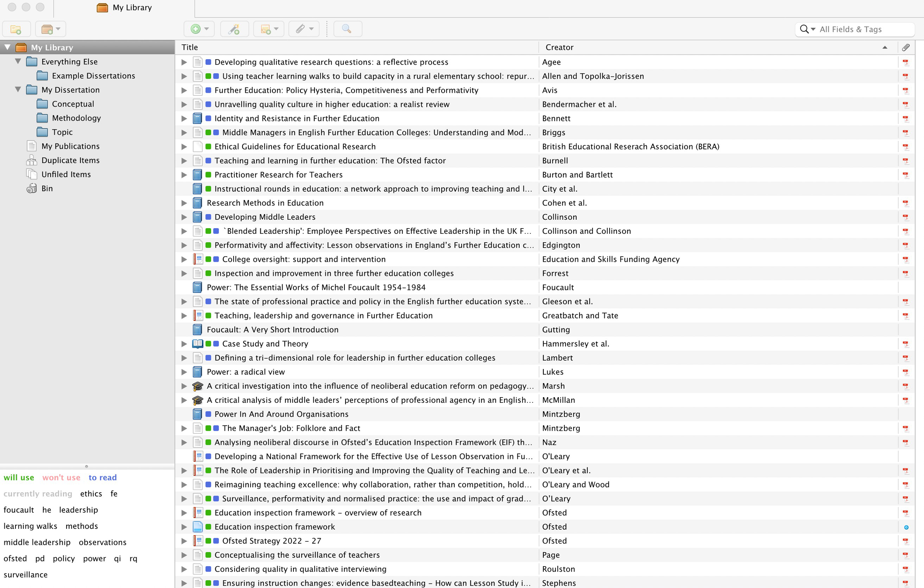Select the 'leadership' tag
Viewport: 924px width, 588px height.
(79, 510)
